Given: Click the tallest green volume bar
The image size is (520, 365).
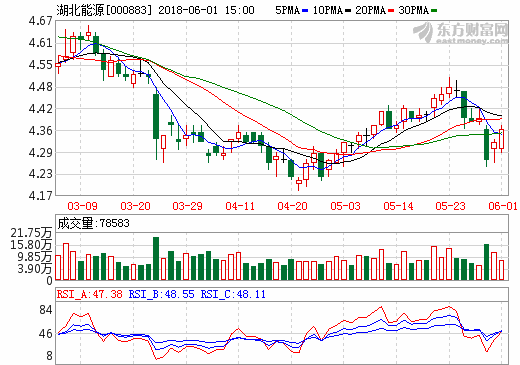Looking at the screenshot, I should coord(156,258).
